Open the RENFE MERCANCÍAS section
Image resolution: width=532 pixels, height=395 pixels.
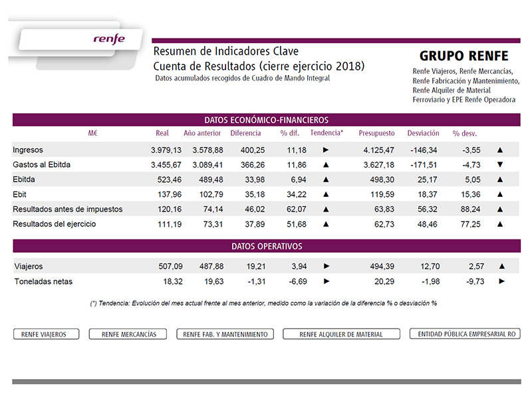pyautogui.click(x=129, y=334)
